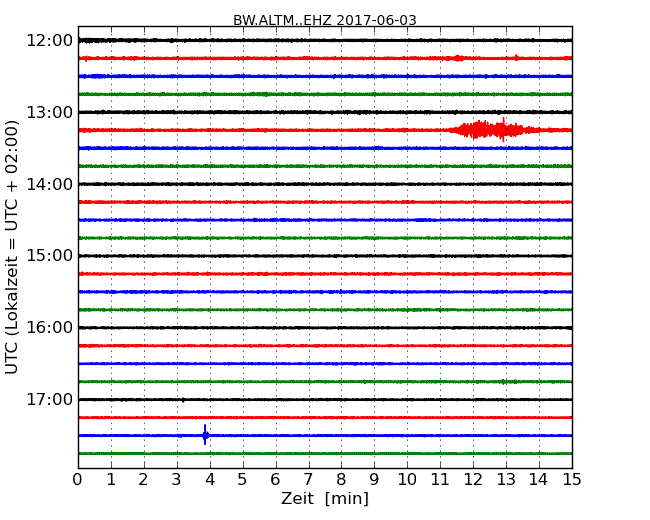The width and height of the screenshot is (650, 520).
Task: Click the 12:00 time label
Action: click(x=49, y=41)
